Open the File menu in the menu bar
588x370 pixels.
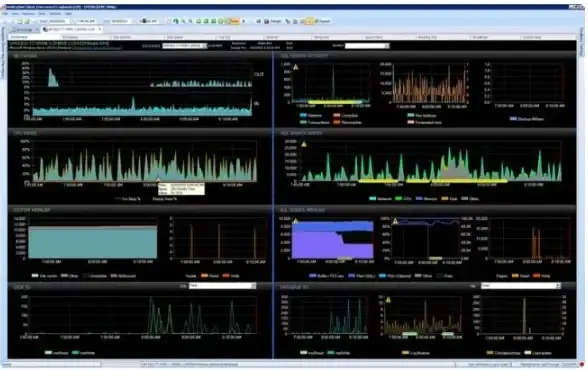click(x=5, y=13)
